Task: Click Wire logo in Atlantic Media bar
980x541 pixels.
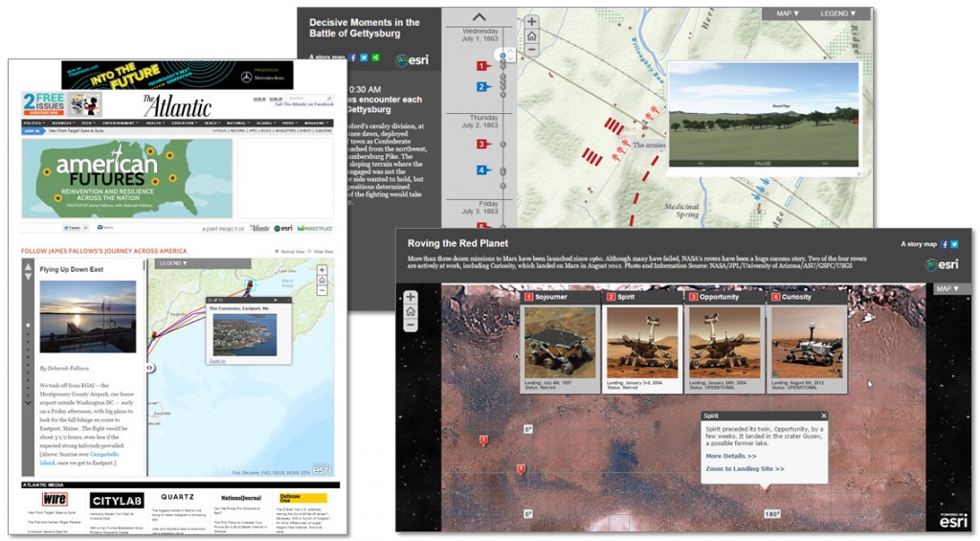Action: coord(55,499)
